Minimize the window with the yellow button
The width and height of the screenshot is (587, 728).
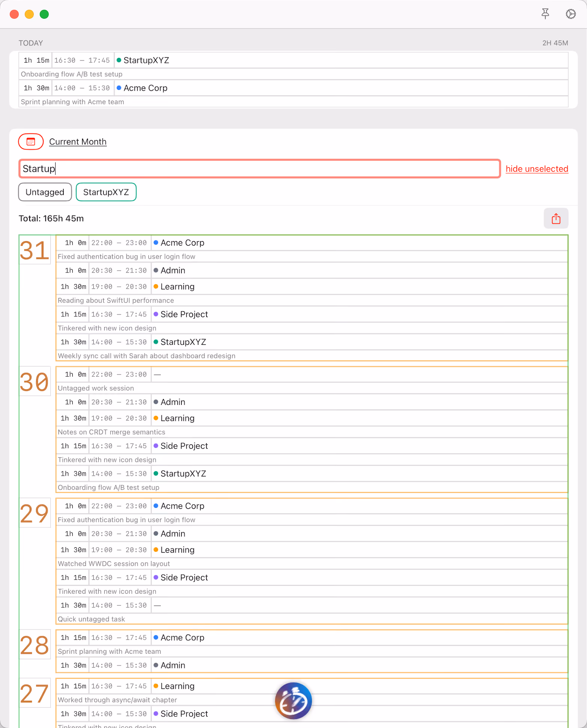(x=29, y=14)
